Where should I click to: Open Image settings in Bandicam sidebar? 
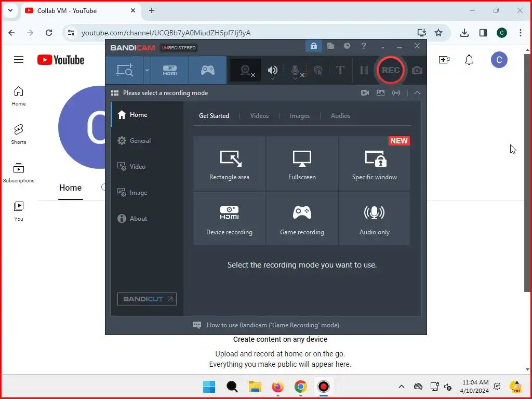[147, 193]
